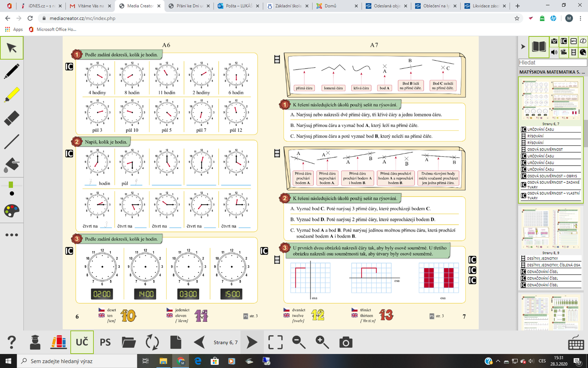Filter by film strip icon in panel
This screenshot has width=588, height=368.
[573, 52]
